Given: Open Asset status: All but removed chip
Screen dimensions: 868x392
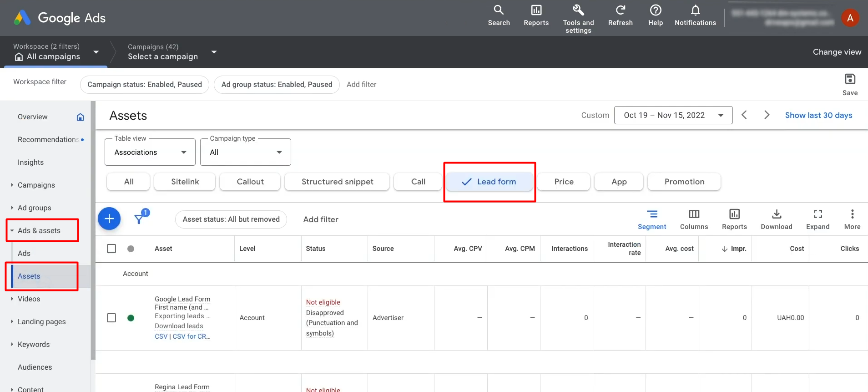Looking at the screenshot, I should pyautogui.click(x=231, y=219).
